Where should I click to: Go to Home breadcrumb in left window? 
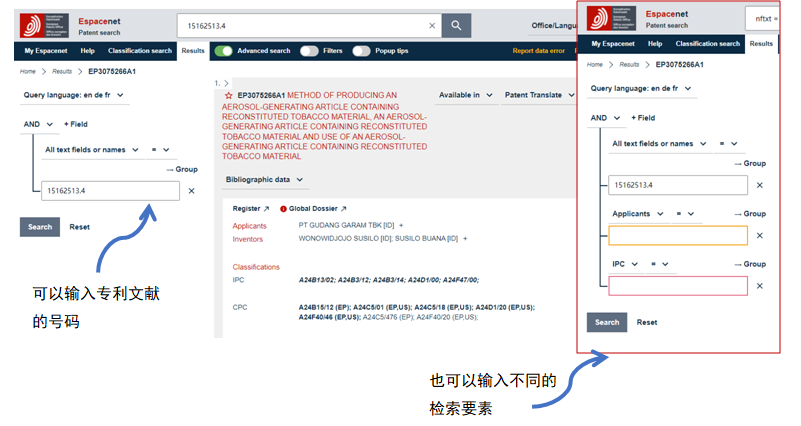pyautogui.click(x=28, y=72)
